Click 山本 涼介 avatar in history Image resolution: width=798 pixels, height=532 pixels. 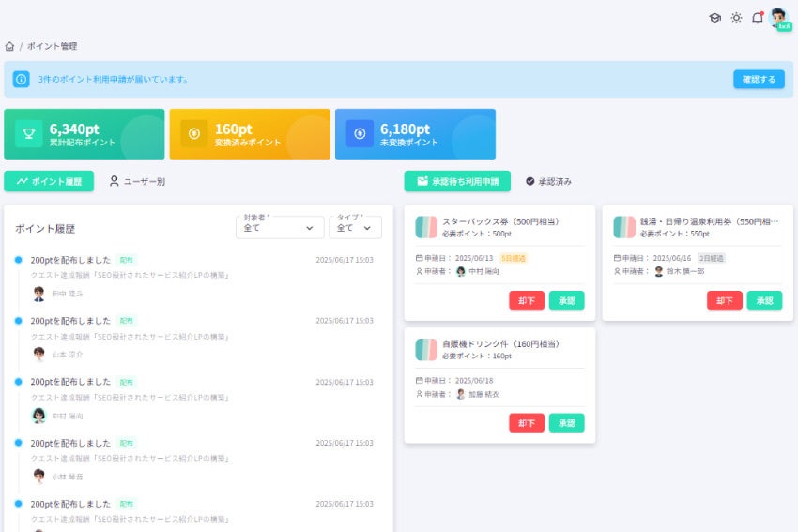click(39, 355)
